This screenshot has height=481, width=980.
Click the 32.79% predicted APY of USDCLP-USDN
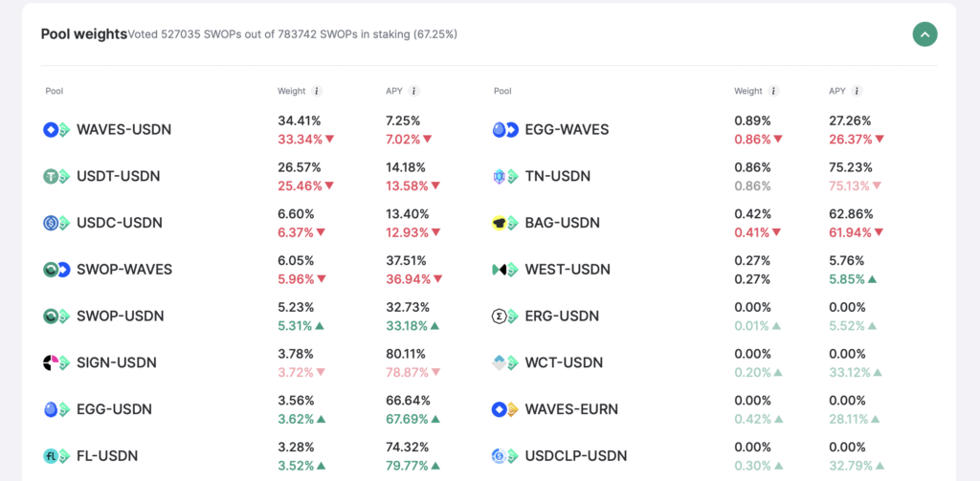tap(850, 466)
